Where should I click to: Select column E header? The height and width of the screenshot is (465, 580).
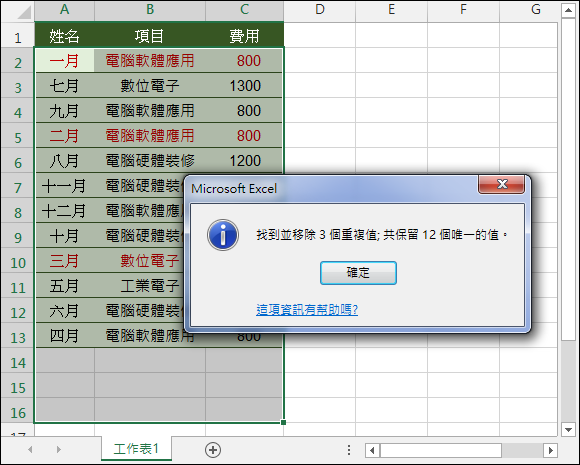click(391, 10)
